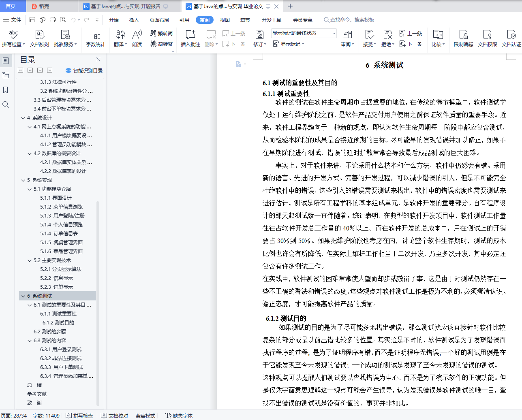Toggle 拼写检查 in the status bar
The image size is (522, 420).
coord(79,416)
